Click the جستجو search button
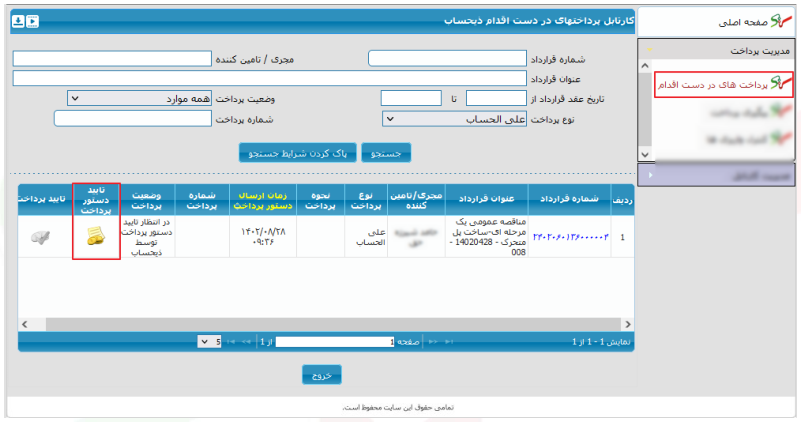Screen dimensions: 801x422 coord(386,153)
